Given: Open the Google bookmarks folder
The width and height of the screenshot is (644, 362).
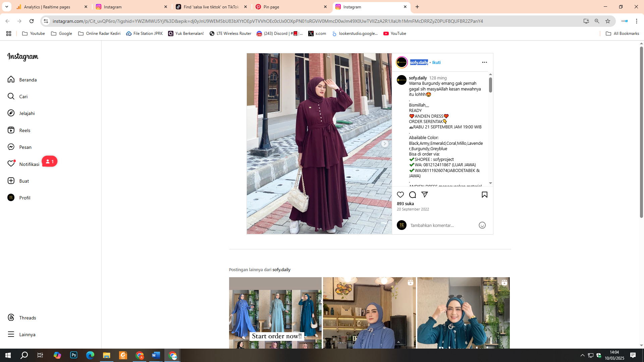Looking at the screenshot, I should pyautogui.click(x=61, y=34).
